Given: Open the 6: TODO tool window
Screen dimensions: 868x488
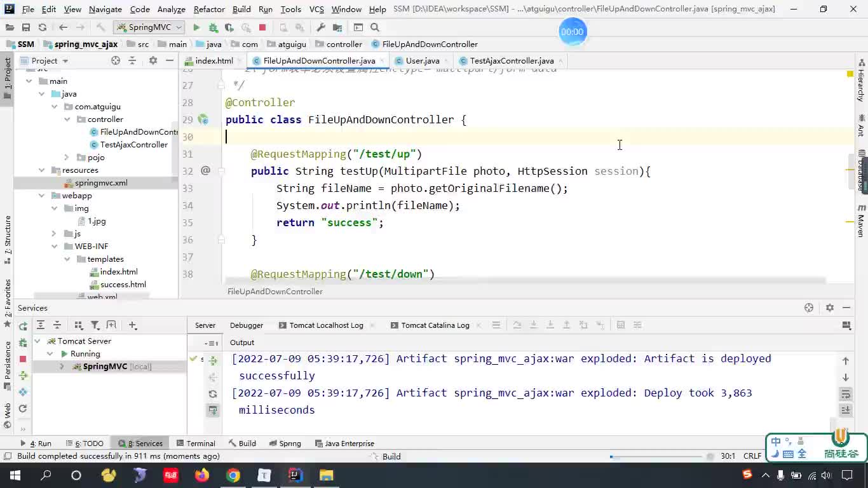Looking at the screenshot, I should (85, 444).
